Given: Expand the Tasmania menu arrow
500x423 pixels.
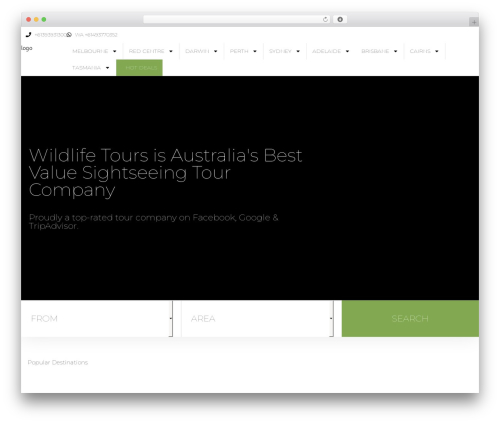Looking at the screenshot, I should (x=107, y=68).
